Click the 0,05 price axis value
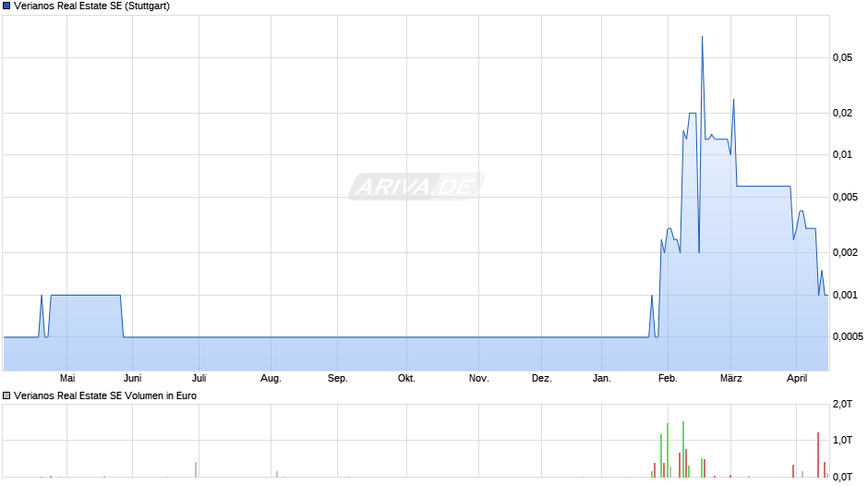 click(842, 57)
